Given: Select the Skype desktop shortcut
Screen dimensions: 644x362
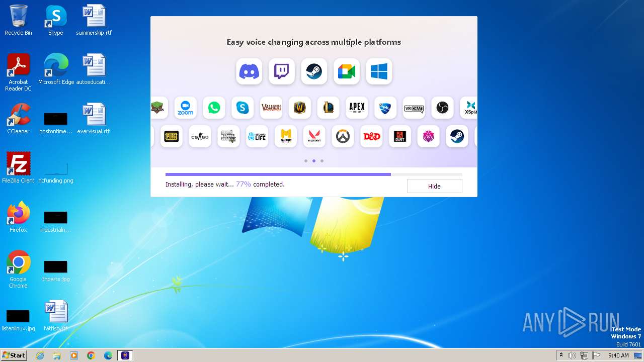Looking at the screenshot, I should pyautogui.click(x=56, y=20).
